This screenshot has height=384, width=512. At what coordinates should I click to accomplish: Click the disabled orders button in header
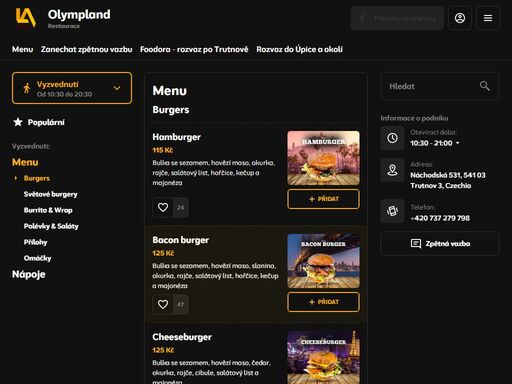(397, 18)
